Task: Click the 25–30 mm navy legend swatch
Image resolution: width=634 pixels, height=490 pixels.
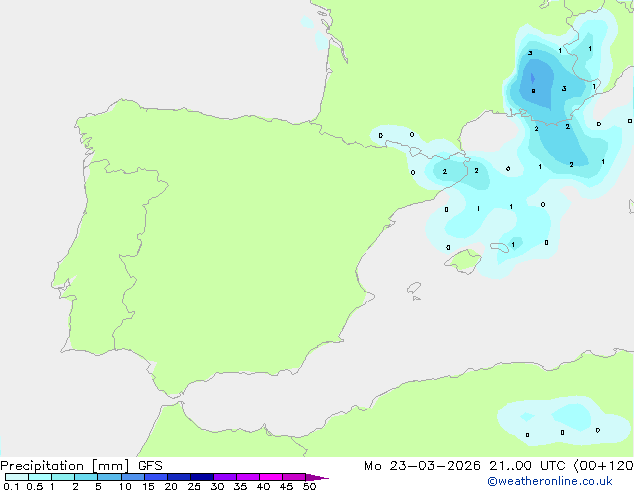Action: click(202, 477)
